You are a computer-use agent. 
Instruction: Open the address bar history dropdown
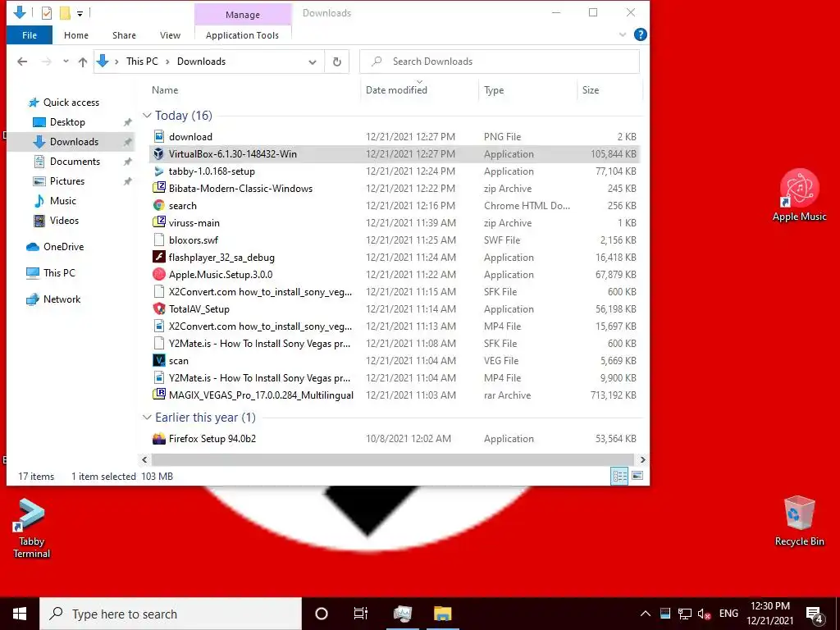(313, 62)
